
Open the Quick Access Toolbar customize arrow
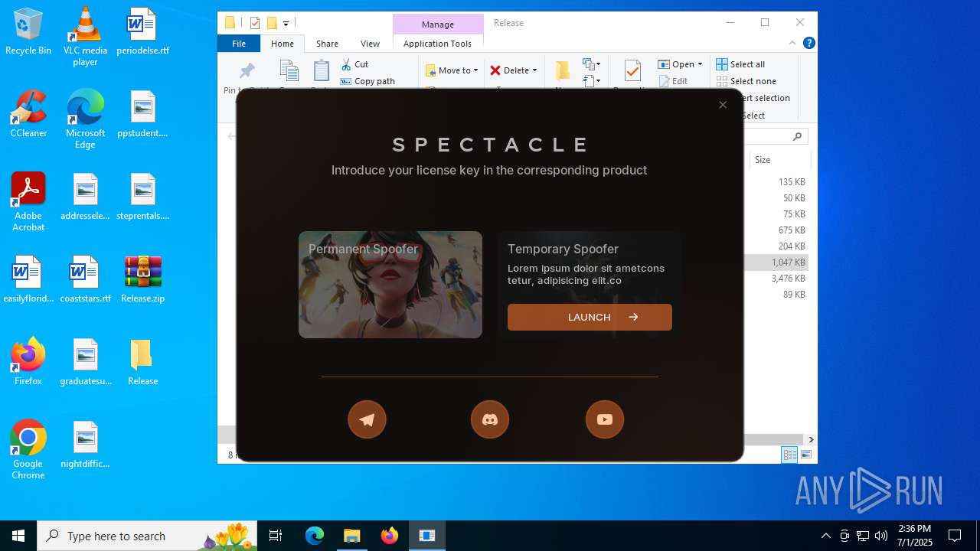(x=286, y=24)
